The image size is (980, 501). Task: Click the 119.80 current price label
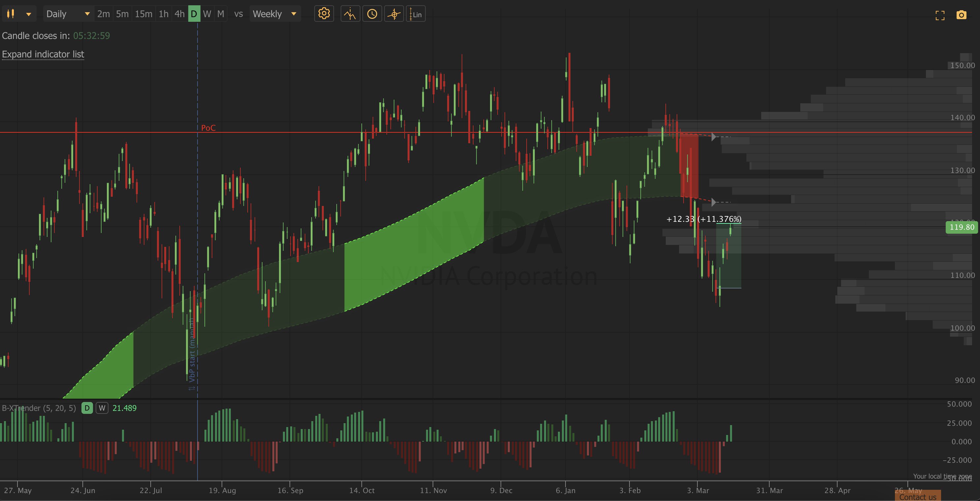click(961, 227)
